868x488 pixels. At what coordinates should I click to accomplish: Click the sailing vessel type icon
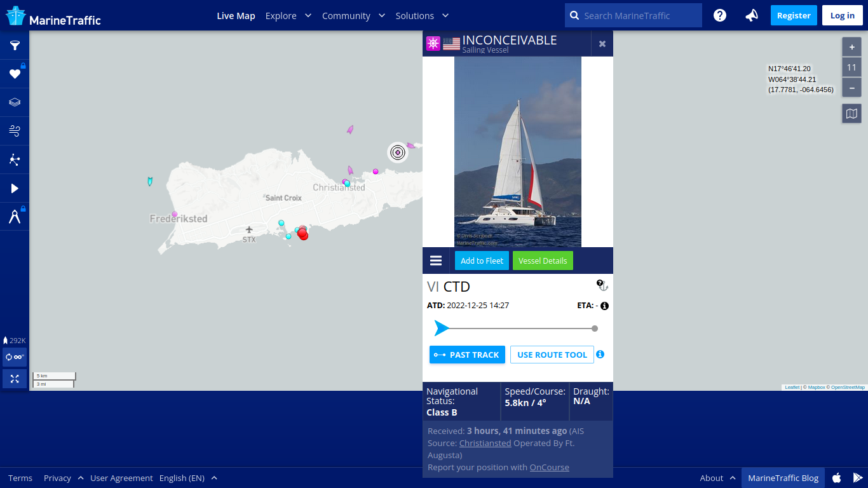433,44
